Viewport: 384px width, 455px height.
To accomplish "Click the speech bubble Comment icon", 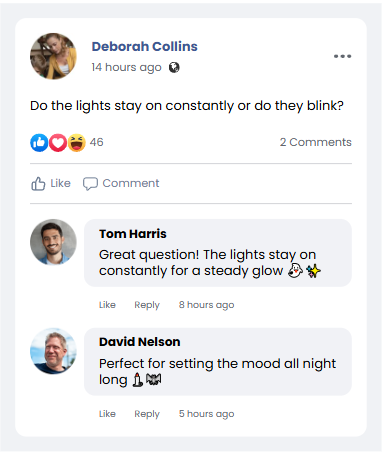I will pos(90,184).
